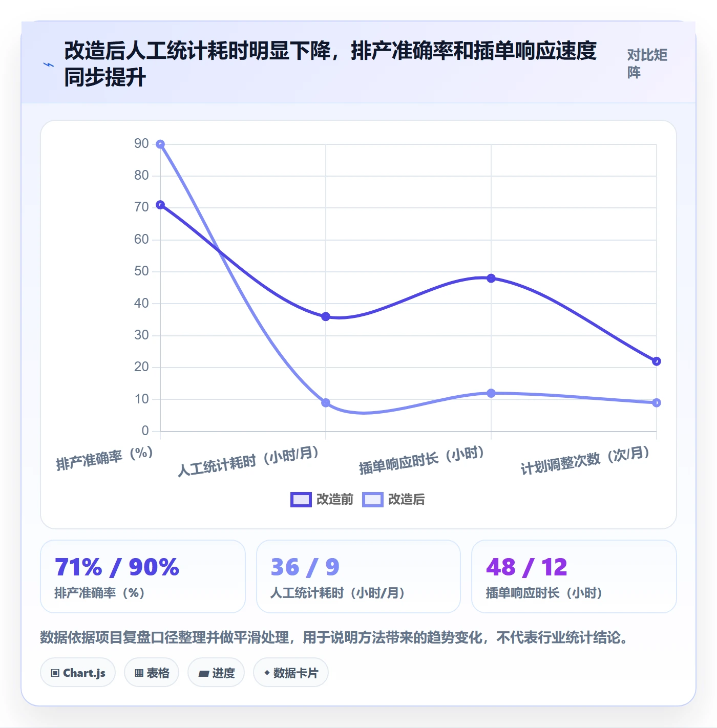Select the 数据卡片 tag chip

click(291, 673)
